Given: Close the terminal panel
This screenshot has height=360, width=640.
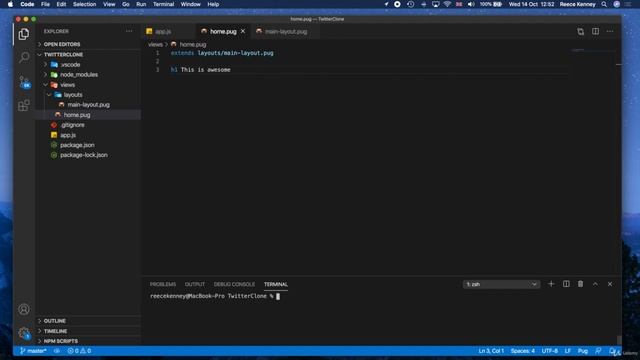Looking at the screenshot, I should pos(610,284).
